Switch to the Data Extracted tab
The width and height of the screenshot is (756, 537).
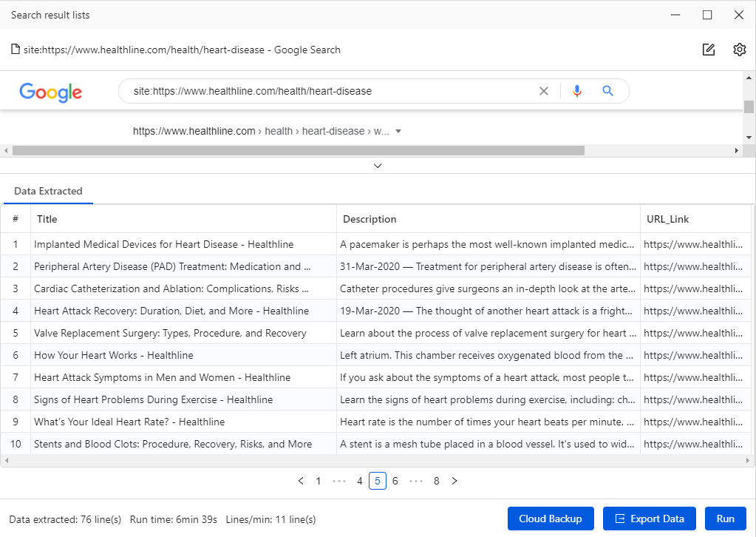pos(48,191)
